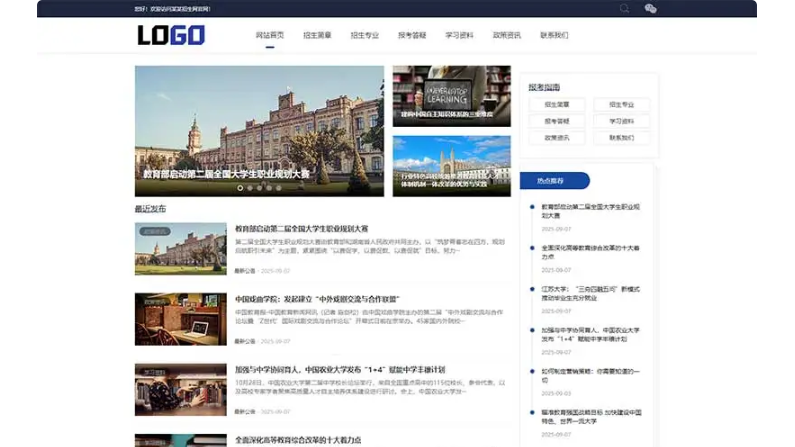Open article title 中国戏曲学院 in recent list
795x447 pixels.
coord(317,299)
